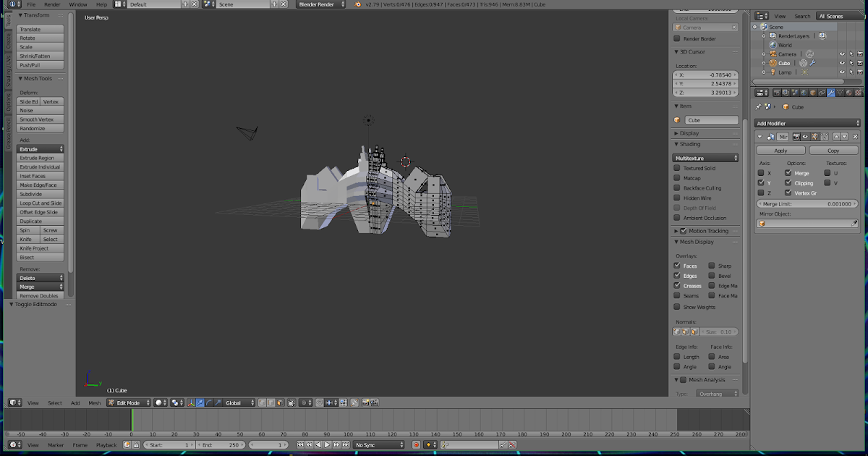Viewport: 868px width, 456px height.
Task: Add a new screen layout with plus icon
Action: coord(185,4)
